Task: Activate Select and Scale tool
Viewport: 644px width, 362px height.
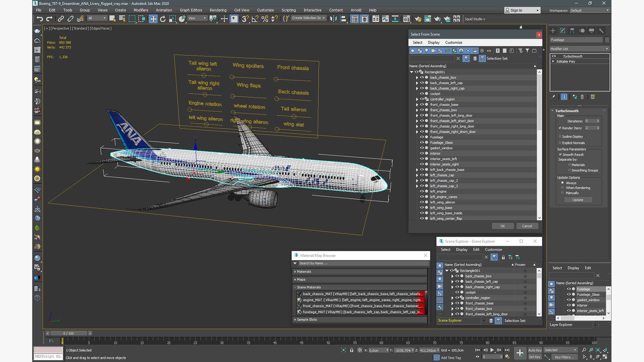Action: tap(172, 19)
